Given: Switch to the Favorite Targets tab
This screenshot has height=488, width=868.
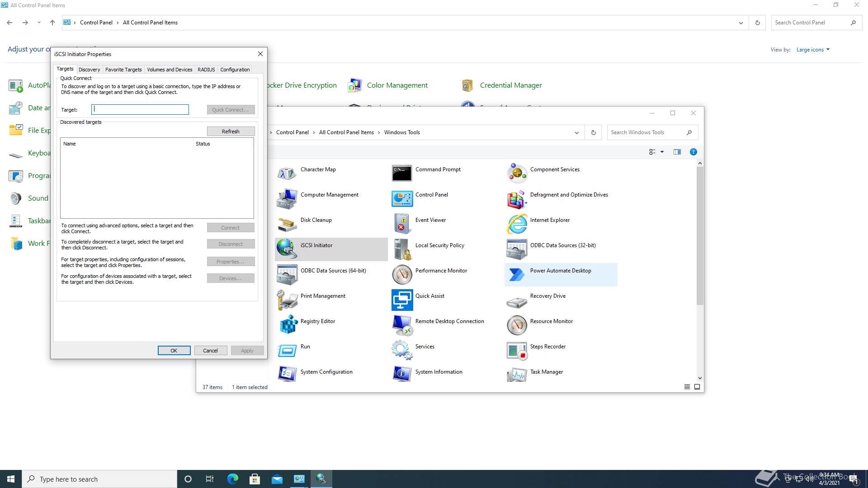Looking at the screenshot, I should pyautogui.click(x=123, y=70).
